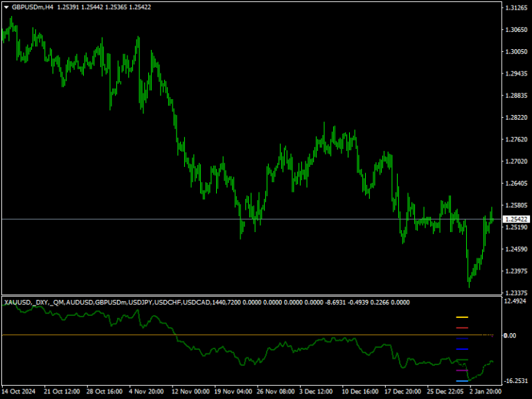This screenshot has height=399, width=532.
Task: Click the 1.28835 price axis label
Action: pyautogui.click(x=516, y=96)
